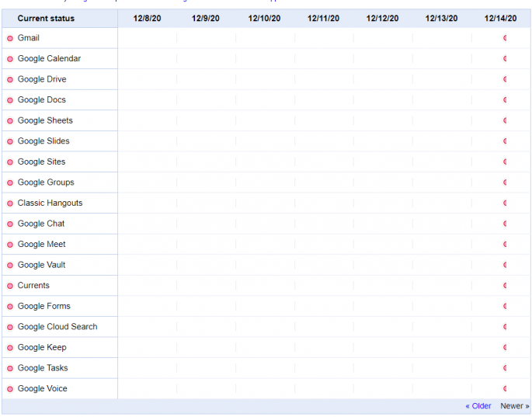Click the Newer pagination link
The width and height of the screenshot is (532, 417).
tap(514, 406)
